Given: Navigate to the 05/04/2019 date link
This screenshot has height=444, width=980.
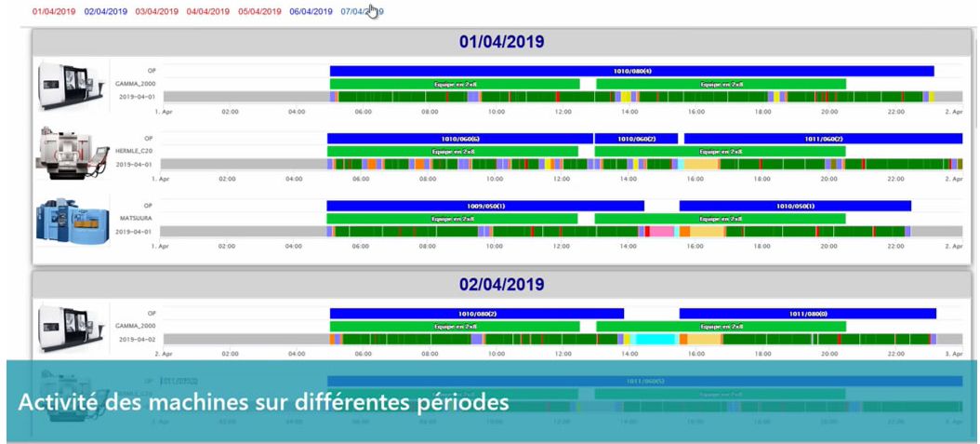Looking at the screenshot, I should [x=259, y=12].
